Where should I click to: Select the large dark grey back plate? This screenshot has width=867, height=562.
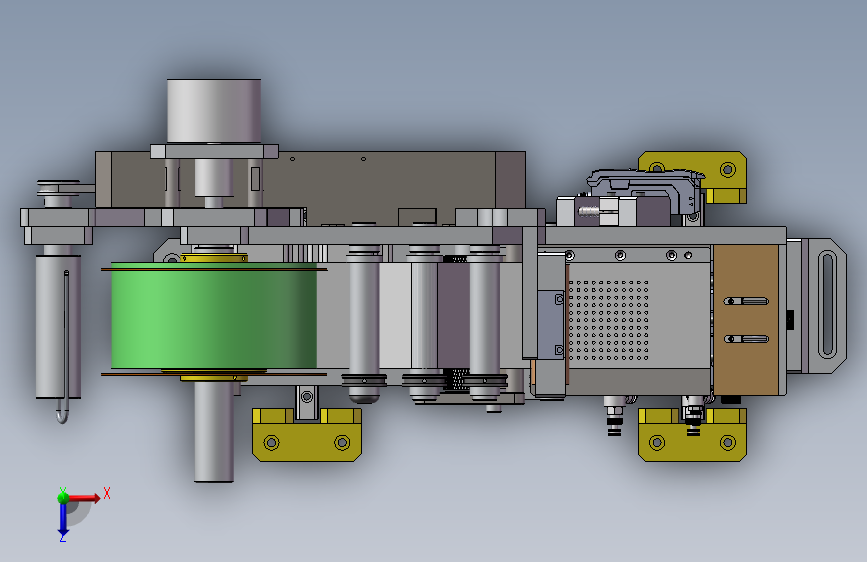(x=382, y=185)
